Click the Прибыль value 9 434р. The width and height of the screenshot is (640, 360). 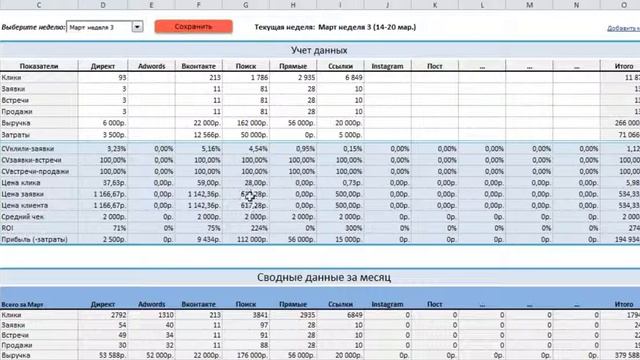pyautogui.click(x=199, y=240)
